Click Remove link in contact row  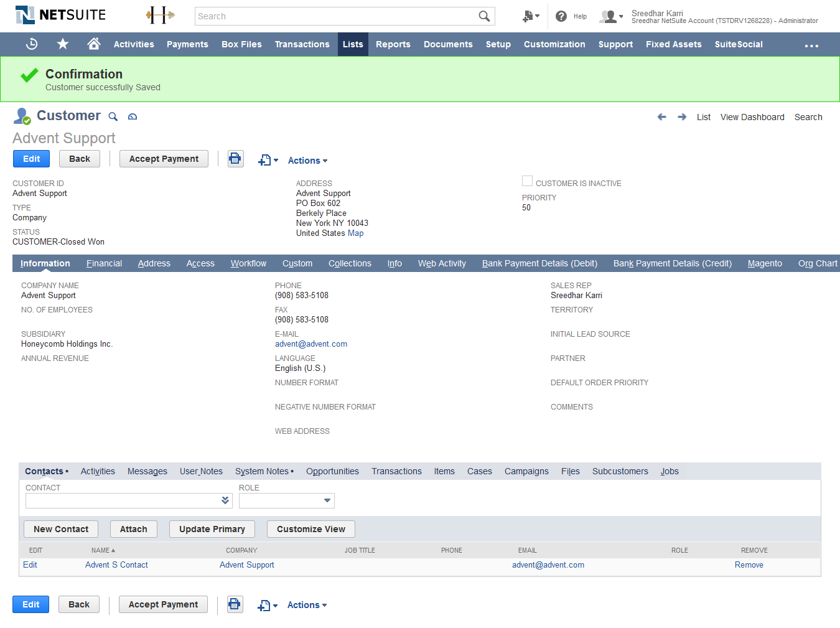[749, 565]
